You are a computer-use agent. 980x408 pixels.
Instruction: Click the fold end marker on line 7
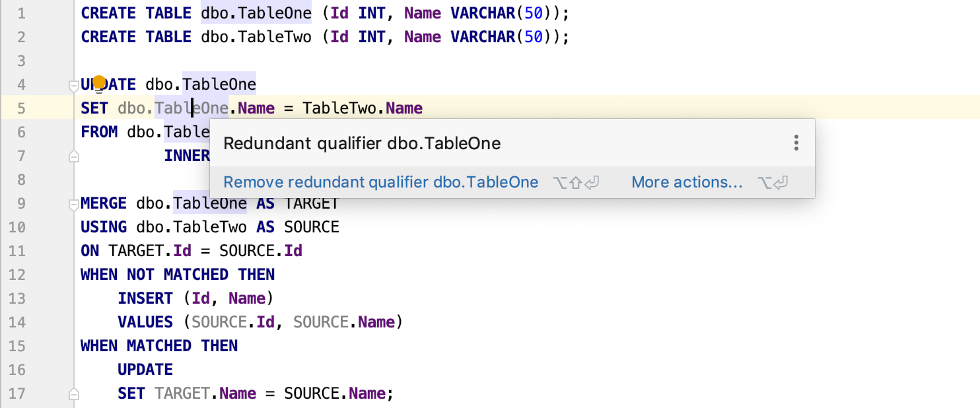tap(73, 156)
